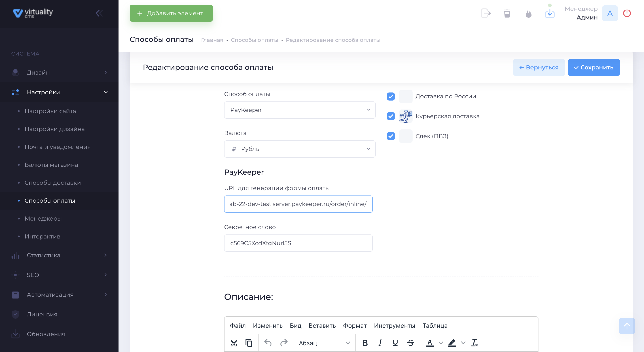The height and width of the screenshot is (352, 644).
Task: Uncheck Доставка по России checkbox
Action: [391, 96]
